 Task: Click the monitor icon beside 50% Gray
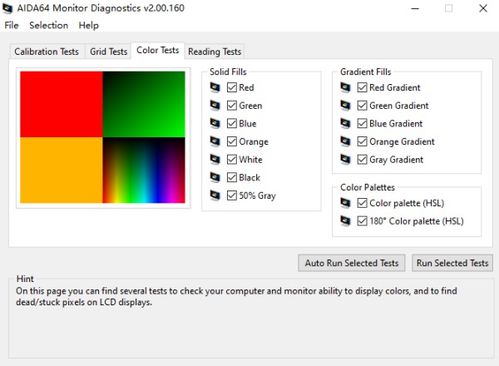(215, 195)
